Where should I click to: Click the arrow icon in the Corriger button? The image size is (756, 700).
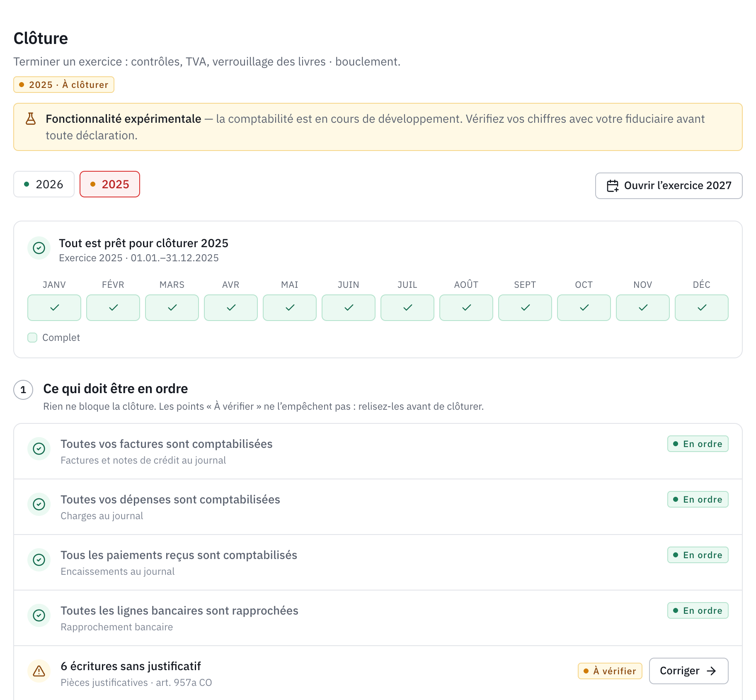(x=712, y=671)
